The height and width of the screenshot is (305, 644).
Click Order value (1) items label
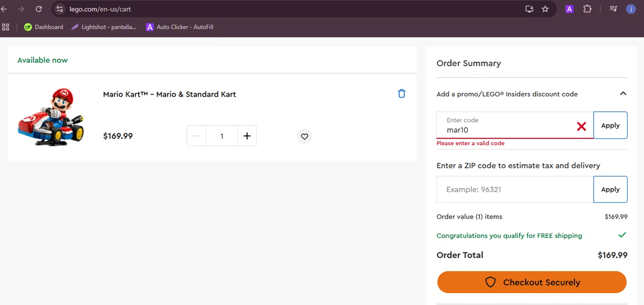point(469,217)
